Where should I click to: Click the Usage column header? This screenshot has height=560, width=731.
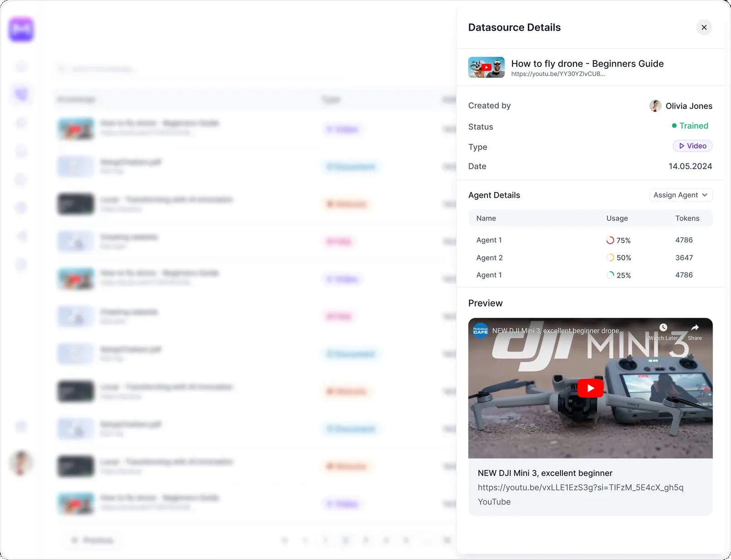click(617, 218)
